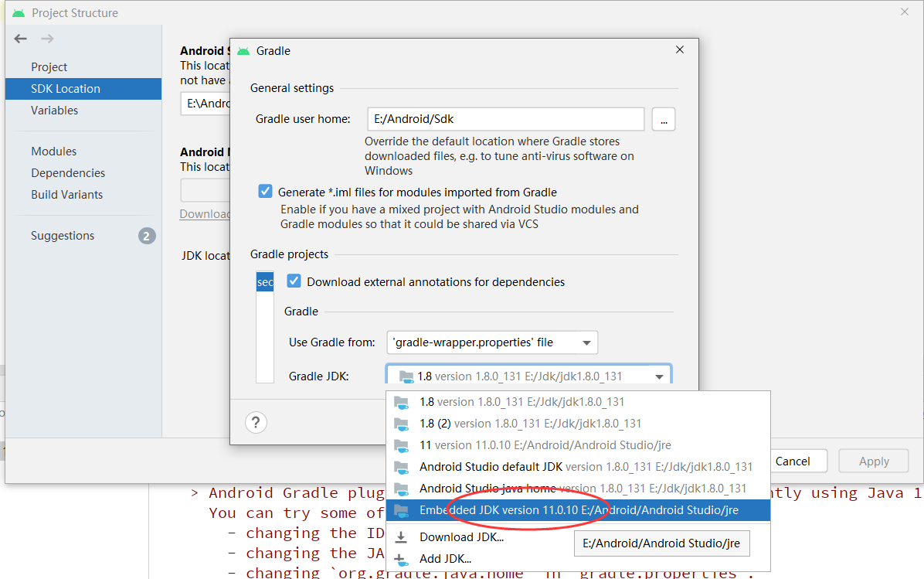Screen dimensions: 924x579
Task: Click the Add JDK plus icon
Action: tap(401, 559)
